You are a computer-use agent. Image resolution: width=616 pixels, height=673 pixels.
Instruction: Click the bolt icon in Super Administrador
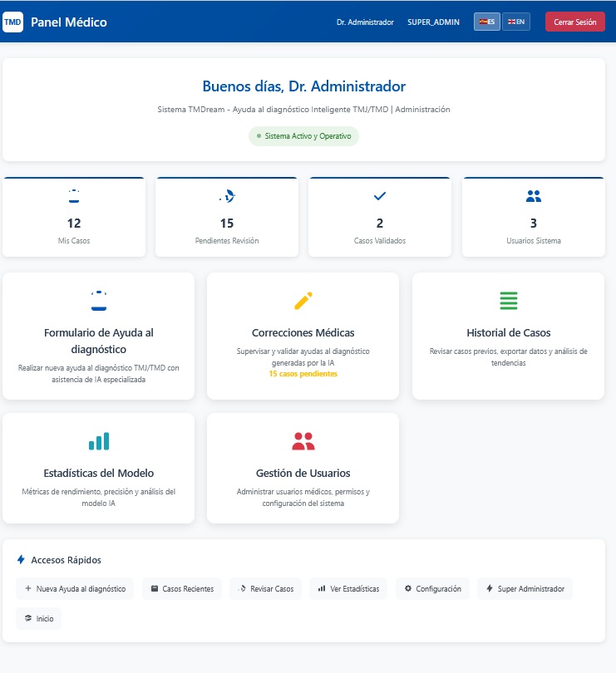490,588
